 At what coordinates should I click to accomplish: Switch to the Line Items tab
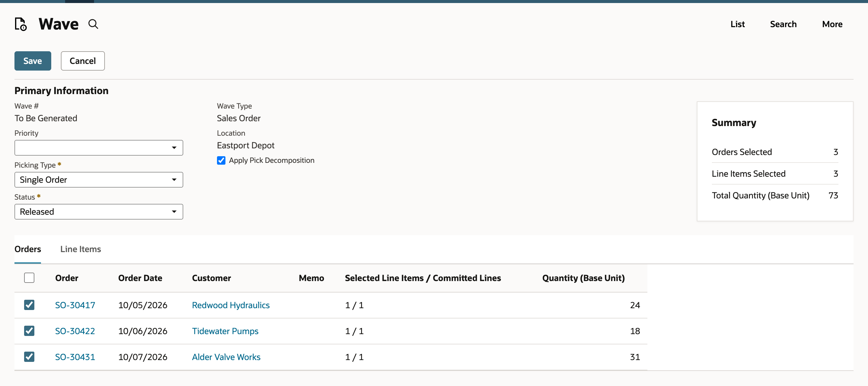80,249
